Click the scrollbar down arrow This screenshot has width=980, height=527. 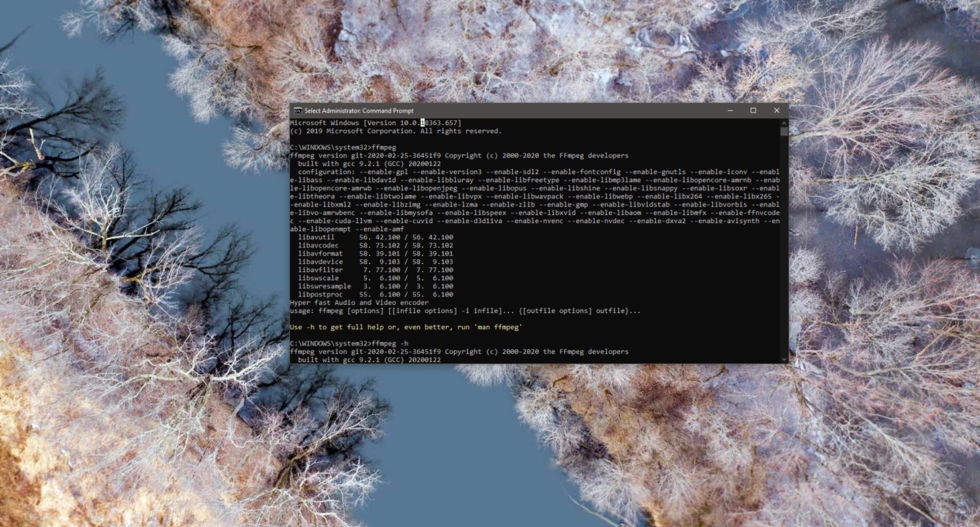[x=784, y=359]
